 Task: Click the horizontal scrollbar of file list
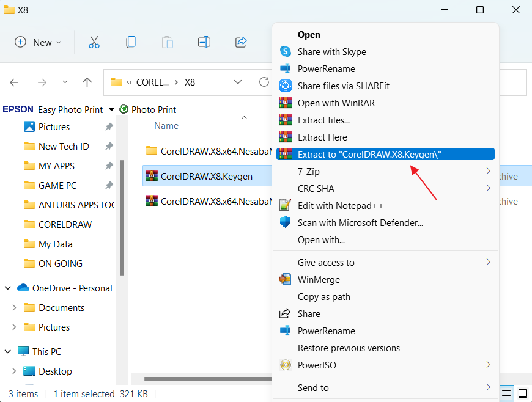[x=208, y=378]
